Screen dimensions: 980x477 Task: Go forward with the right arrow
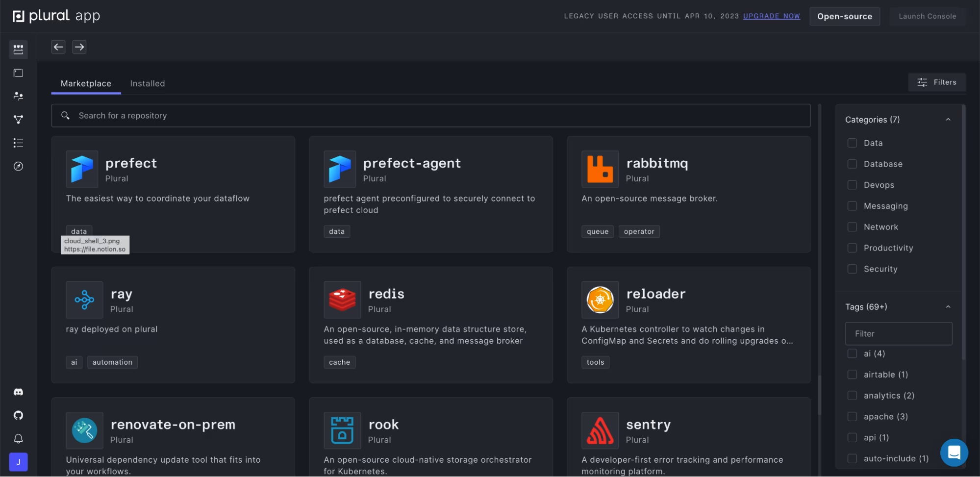[x=79, y=47]
